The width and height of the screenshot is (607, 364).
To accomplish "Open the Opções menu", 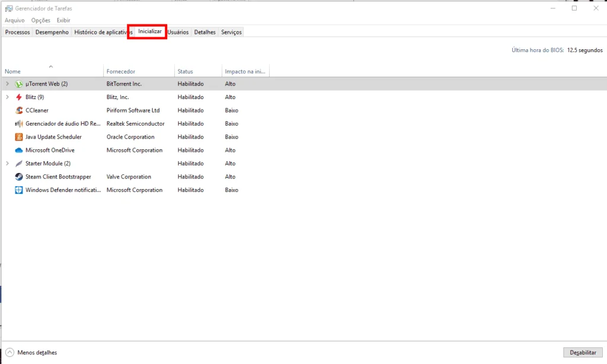I will [41, 20].
